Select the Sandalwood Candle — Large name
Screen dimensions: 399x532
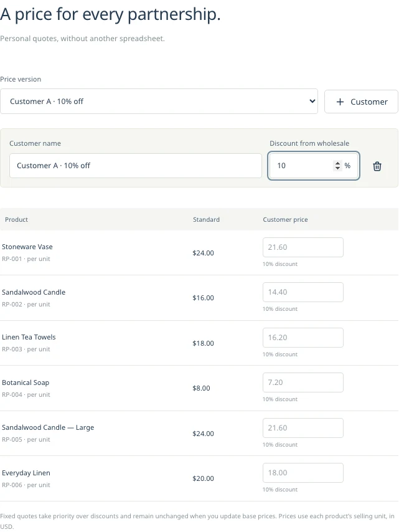click(x=48, y=427)
